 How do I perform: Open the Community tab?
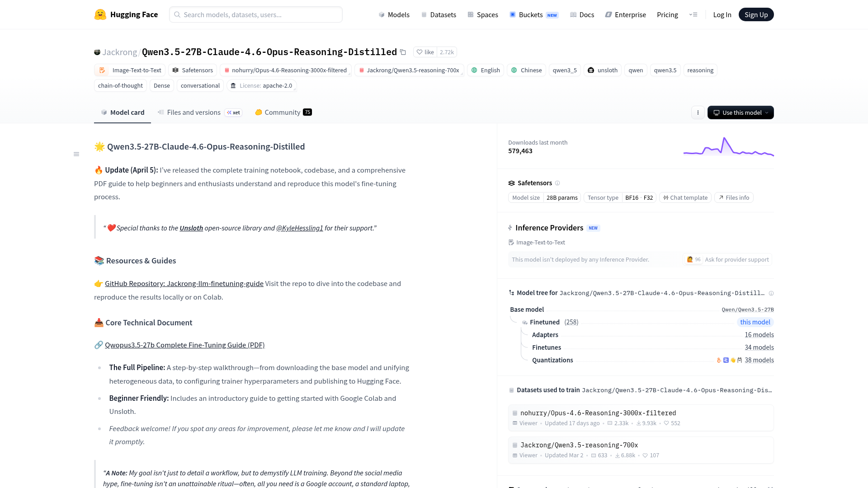coord(282,113)
